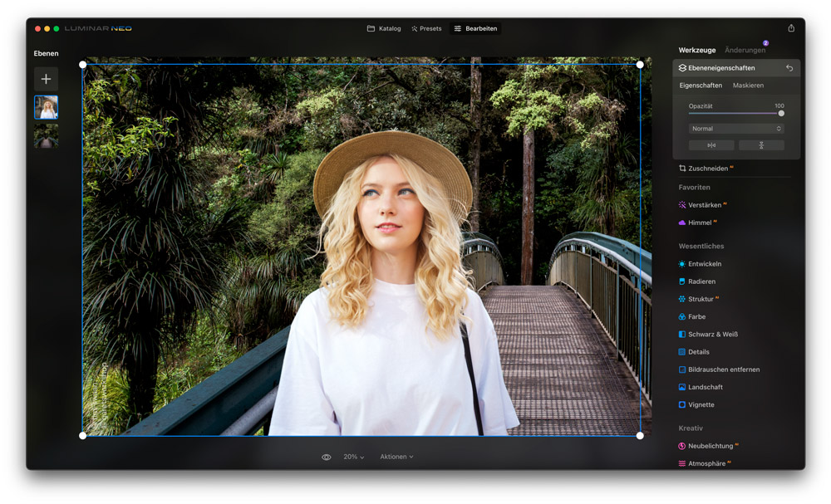Open the Eigenschaften sub-tab
Image resolution: width=831 pixels, height=504 pixels.
pyautogui.click(x=701, y=86)
